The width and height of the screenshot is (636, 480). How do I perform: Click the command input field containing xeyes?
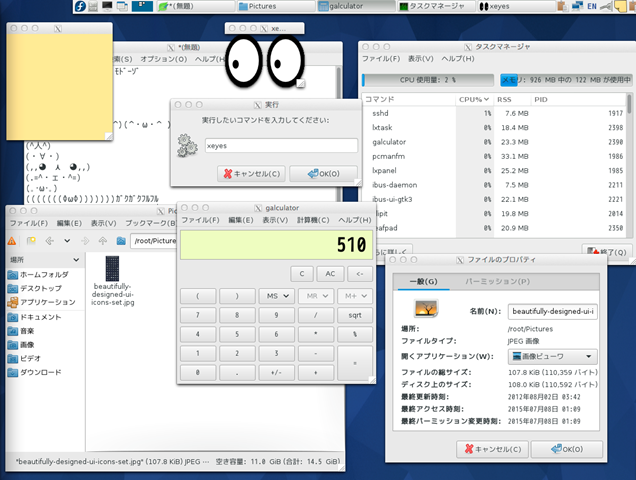280,146
